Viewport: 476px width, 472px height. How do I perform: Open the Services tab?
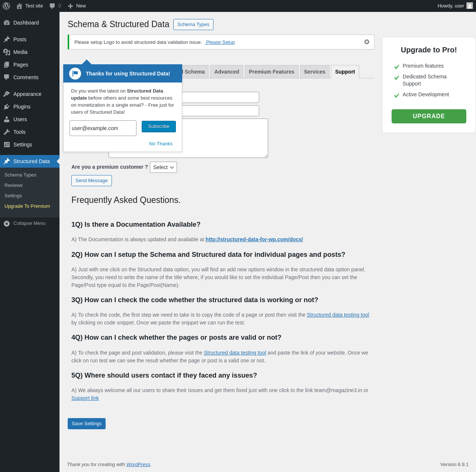click(x=315, y=72)
